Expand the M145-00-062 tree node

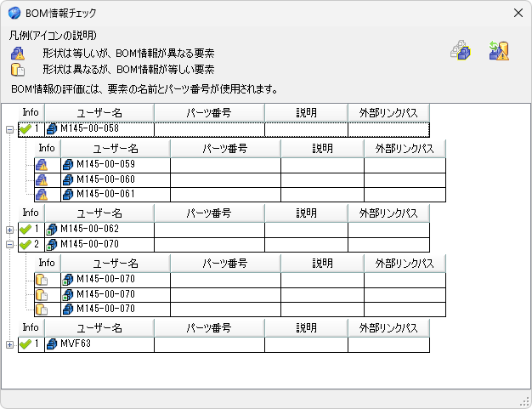pyautogui.click(x=10, y=230)
